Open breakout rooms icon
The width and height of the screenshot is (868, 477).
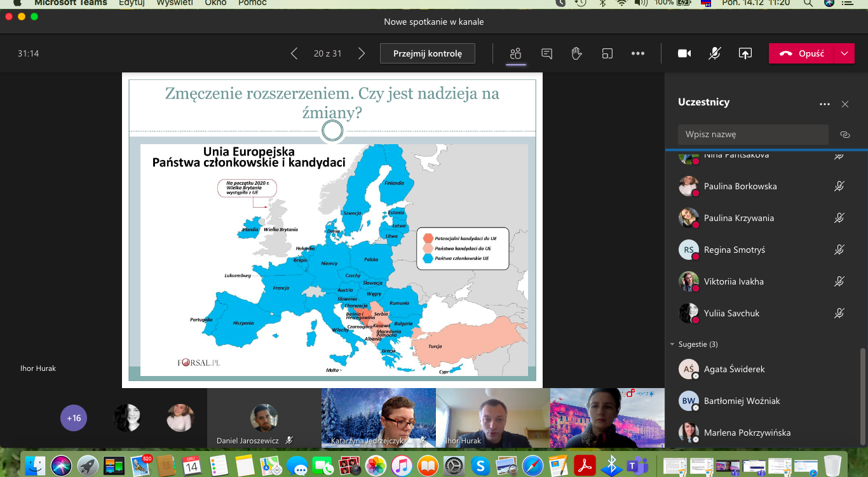point(607,54)
